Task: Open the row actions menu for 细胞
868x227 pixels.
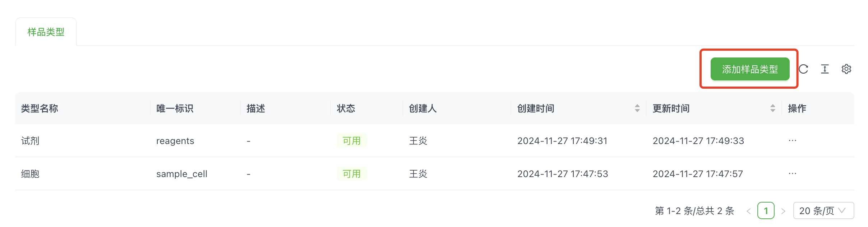Action: point(793,173)
